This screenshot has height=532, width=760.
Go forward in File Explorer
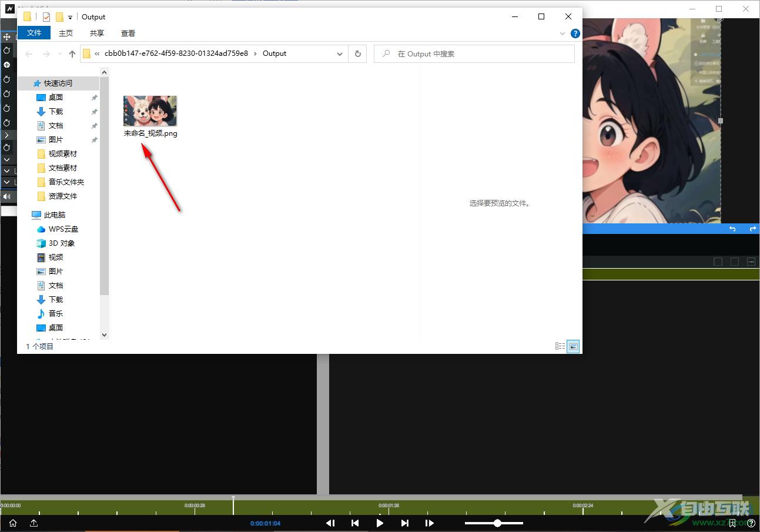click(x=46, y=53)
